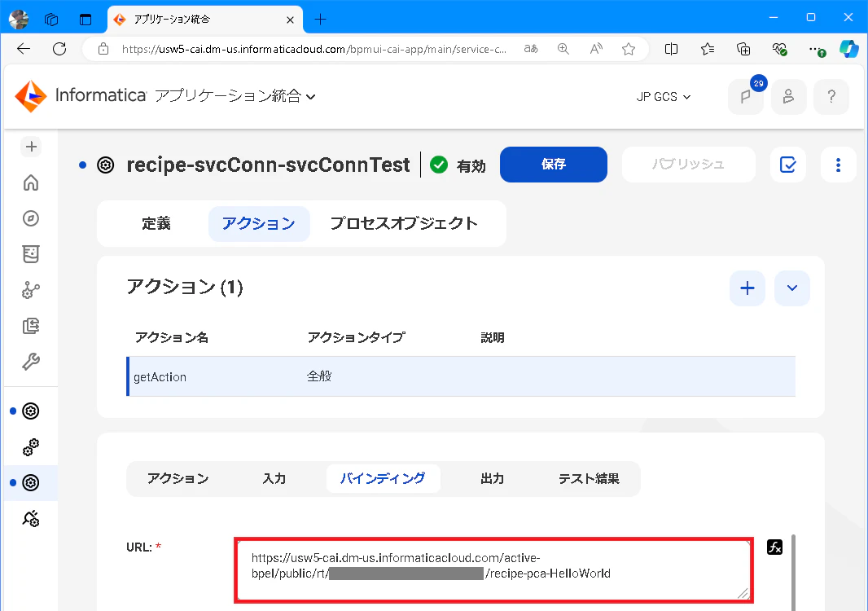868x611 pixels.
Task: Open the notifications flag with the 29 badge
Action: pos(746,96)
